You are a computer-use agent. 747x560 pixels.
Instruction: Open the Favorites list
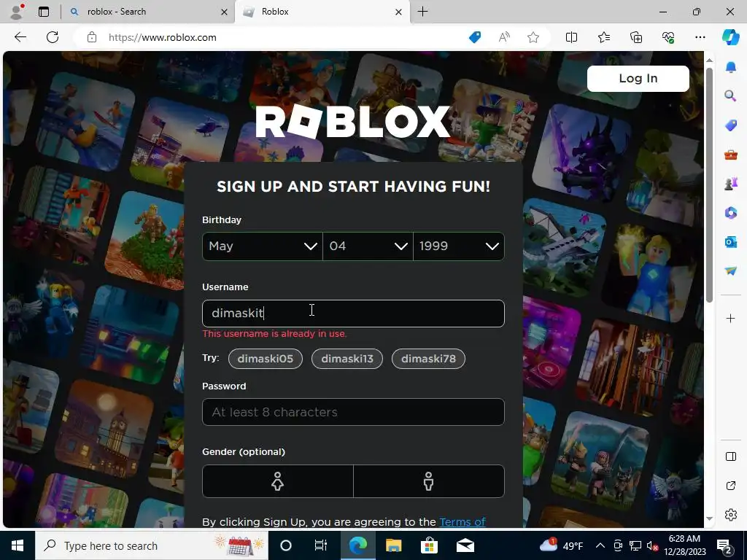click(603, 37)
